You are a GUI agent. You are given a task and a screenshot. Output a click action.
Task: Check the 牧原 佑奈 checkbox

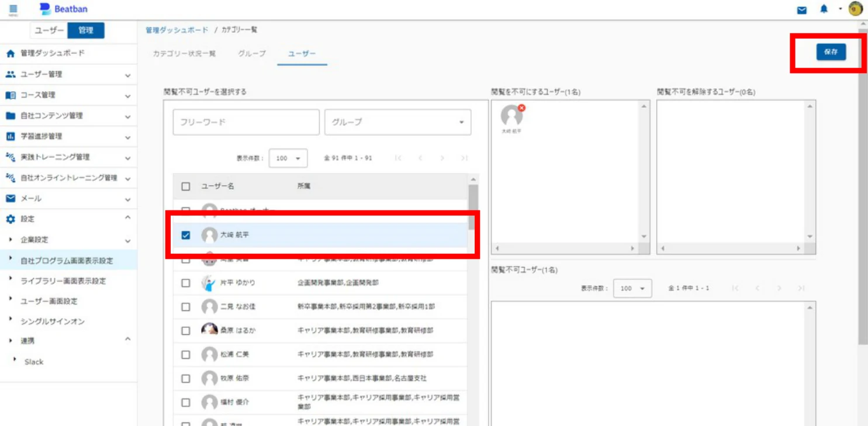coord(186,379)
